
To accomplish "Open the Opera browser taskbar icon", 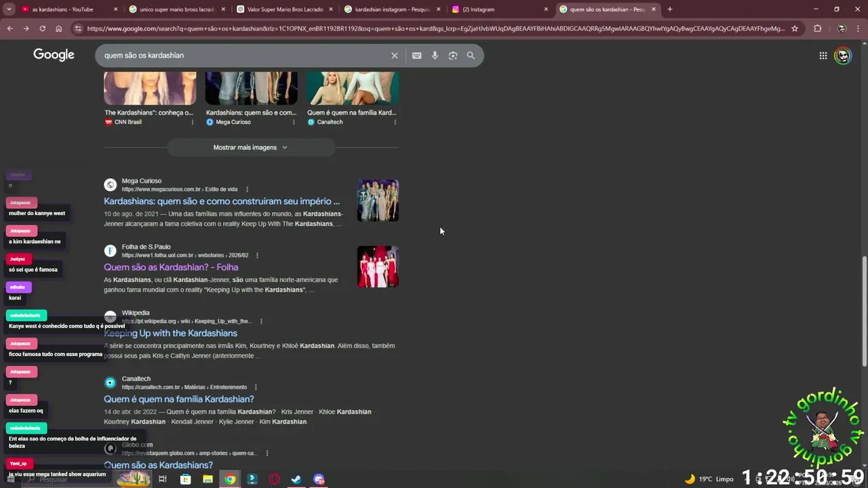I will click(x=275, y=479).
